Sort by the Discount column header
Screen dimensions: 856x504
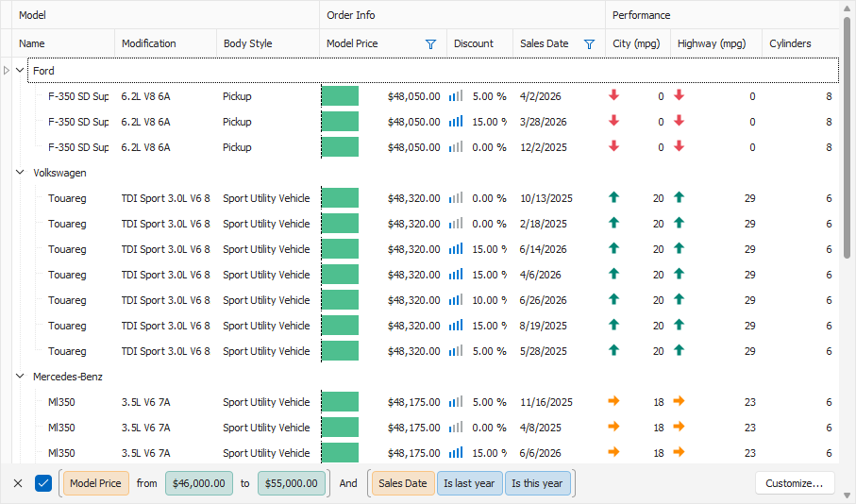(479, 43)
